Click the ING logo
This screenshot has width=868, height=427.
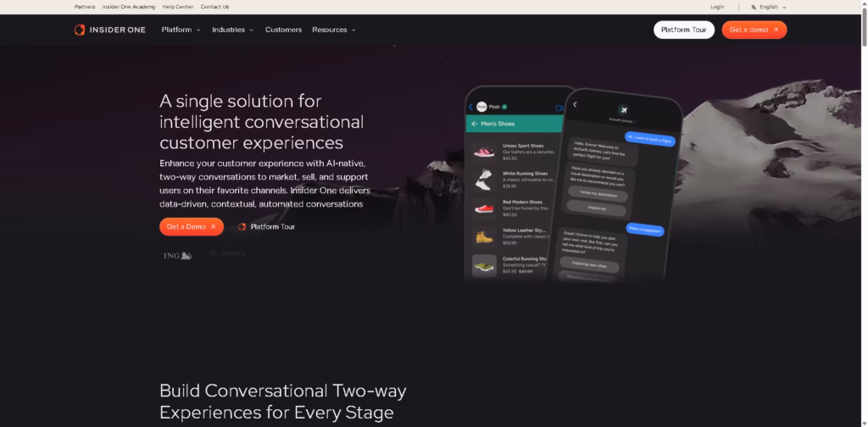tap(178, 255)
